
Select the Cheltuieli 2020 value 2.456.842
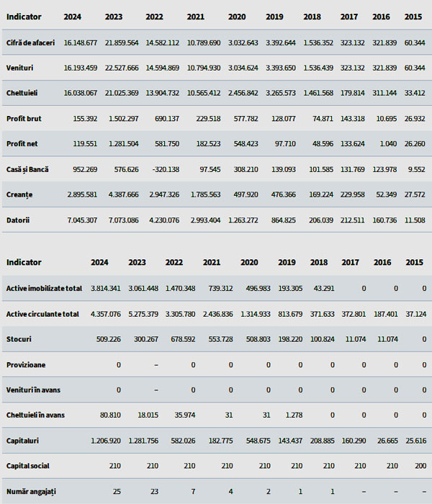pos(243,93)
